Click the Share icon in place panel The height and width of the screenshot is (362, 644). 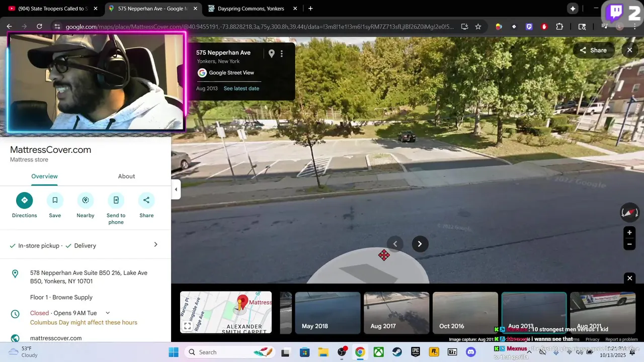(146, 200)
